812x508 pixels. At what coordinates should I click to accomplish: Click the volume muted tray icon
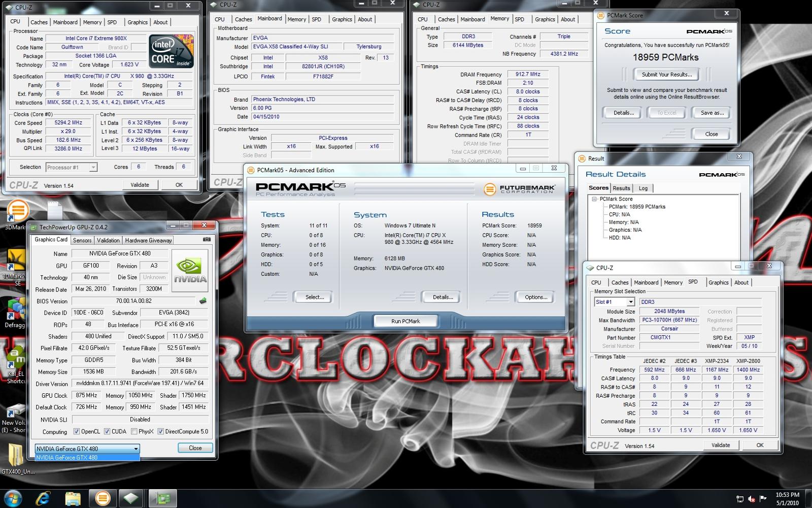pos(752,499)
